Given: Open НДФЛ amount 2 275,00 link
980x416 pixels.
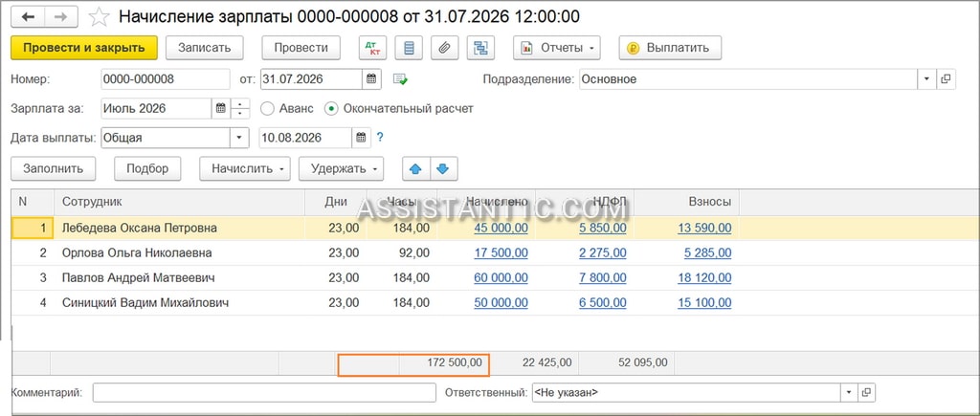Looking at the screenshot, I should tap(603, 253).
